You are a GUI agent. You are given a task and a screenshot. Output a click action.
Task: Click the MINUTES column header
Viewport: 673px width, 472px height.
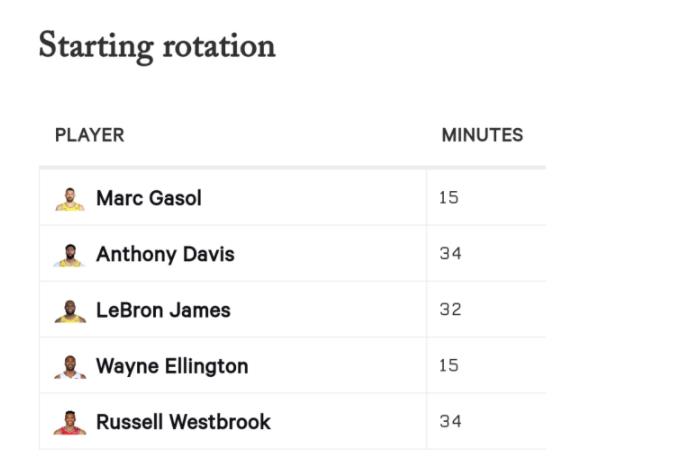point(482,136)
